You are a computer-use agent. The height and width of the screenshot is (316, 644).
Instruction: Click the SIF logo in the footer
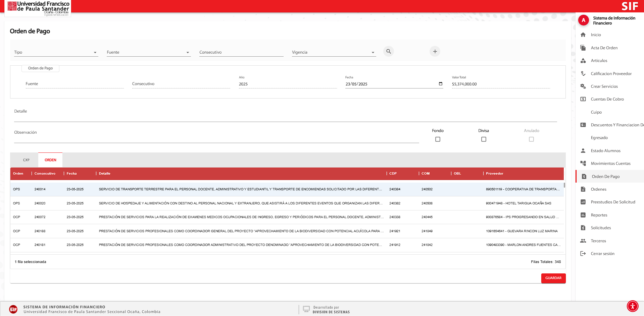tap(13, 309)
